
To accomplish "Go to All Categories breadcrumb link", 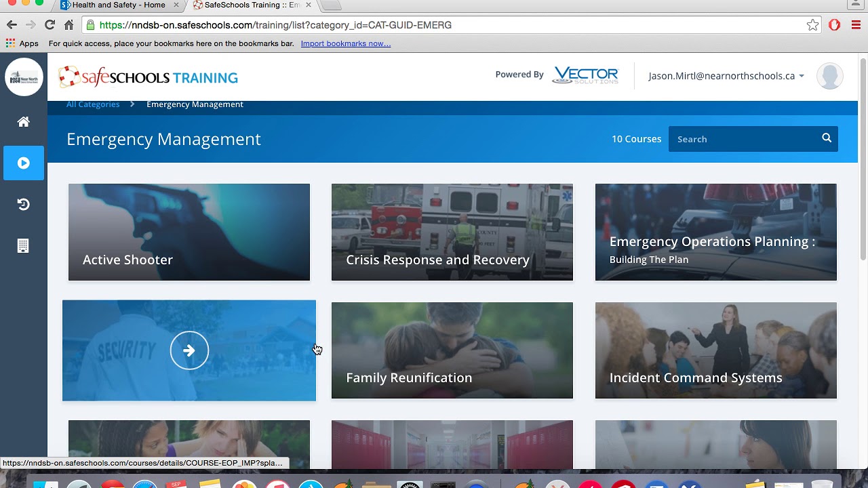I will tap(93, 104).
